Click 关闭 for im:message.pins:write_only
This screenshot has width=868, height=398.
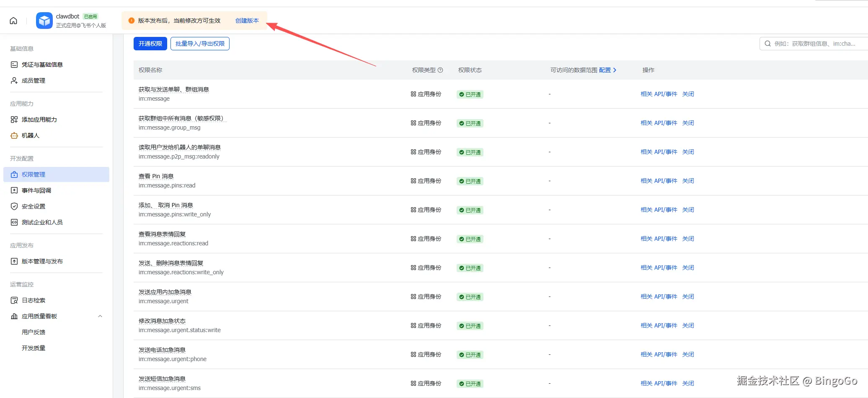tap(688, 210)
